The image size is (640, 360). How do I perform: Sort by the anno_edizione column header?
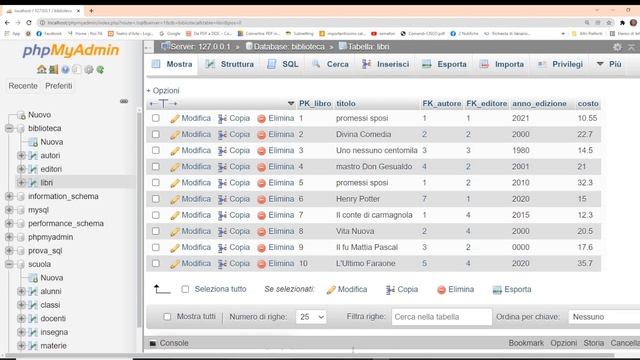(x=539, y=104)
